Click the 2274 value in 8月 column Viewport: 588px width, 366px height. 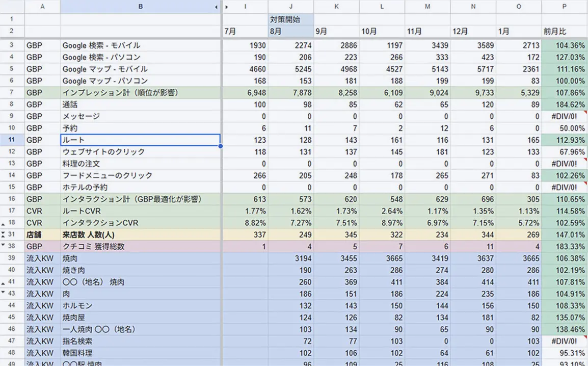[290, 45]
